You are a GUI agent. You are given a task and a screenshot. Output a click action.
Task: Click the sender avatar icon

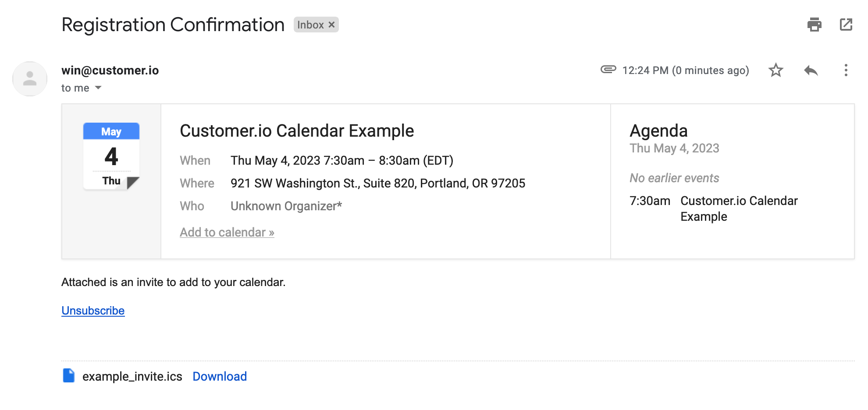pos(30,79)
